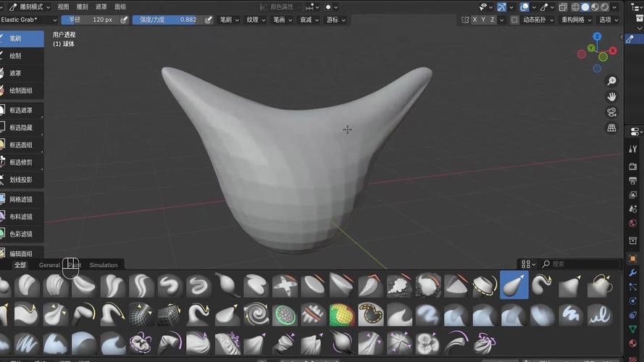Click the red X axis gizmo ball
The width and height of the screenshot is (644, 362).
coord(613,51)
